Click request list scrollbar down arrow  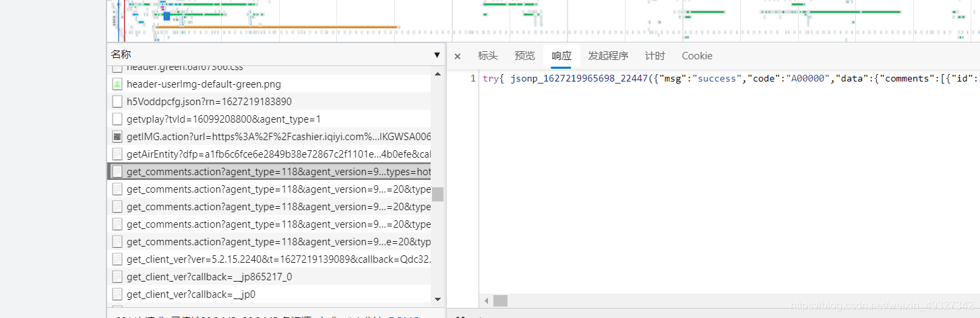(x=437, y=298)
